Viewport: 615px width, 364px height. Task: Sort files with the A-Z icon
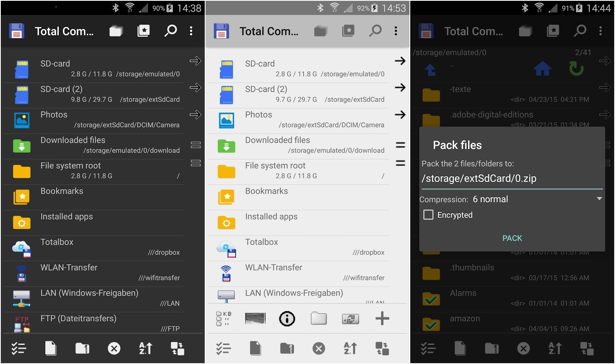[x=350, y=348]
